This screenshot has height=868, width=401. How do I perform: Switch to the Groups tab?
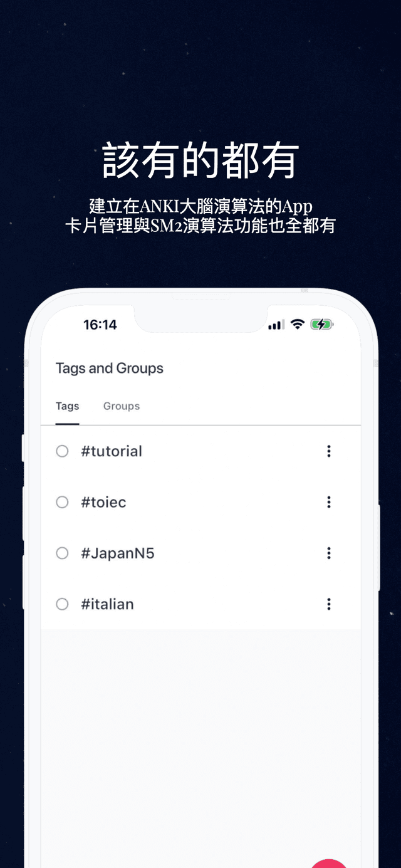click(x=122, y=406)
